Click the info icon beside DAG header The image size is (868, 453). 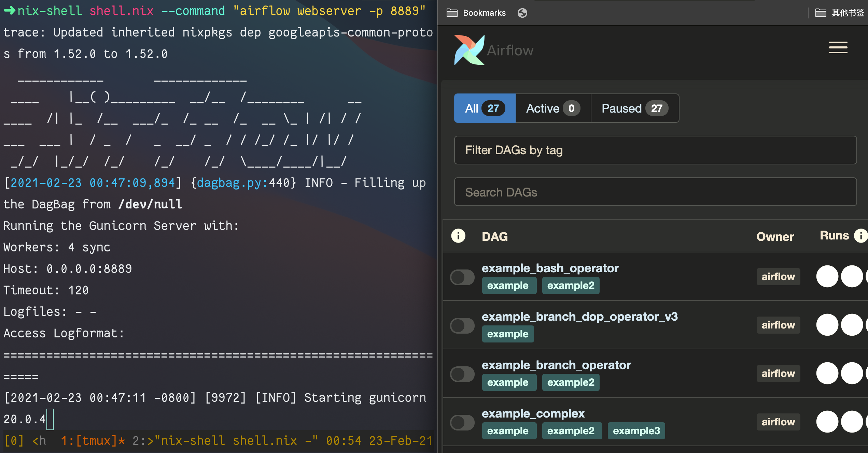point(458,236)
